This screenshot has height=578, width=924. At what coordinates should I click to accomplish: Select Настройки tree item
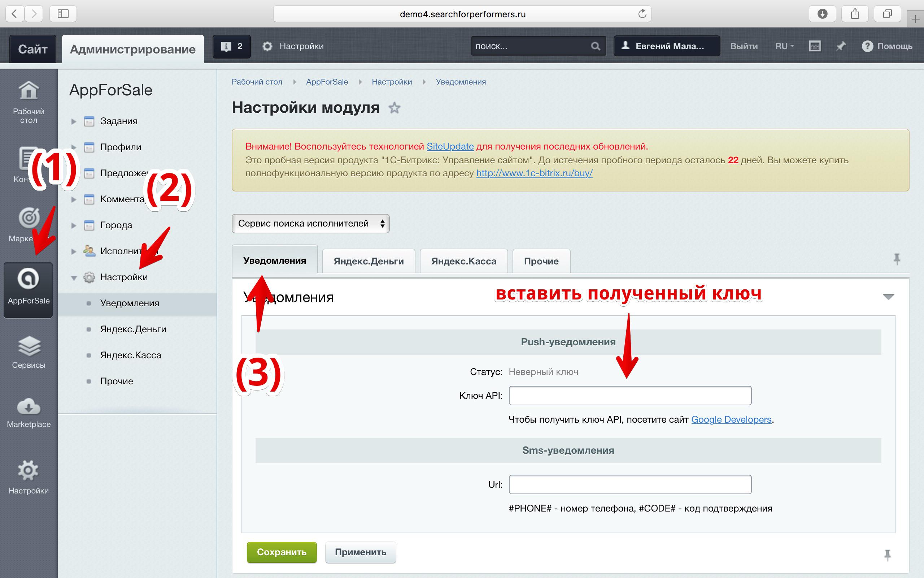[124, 277]
